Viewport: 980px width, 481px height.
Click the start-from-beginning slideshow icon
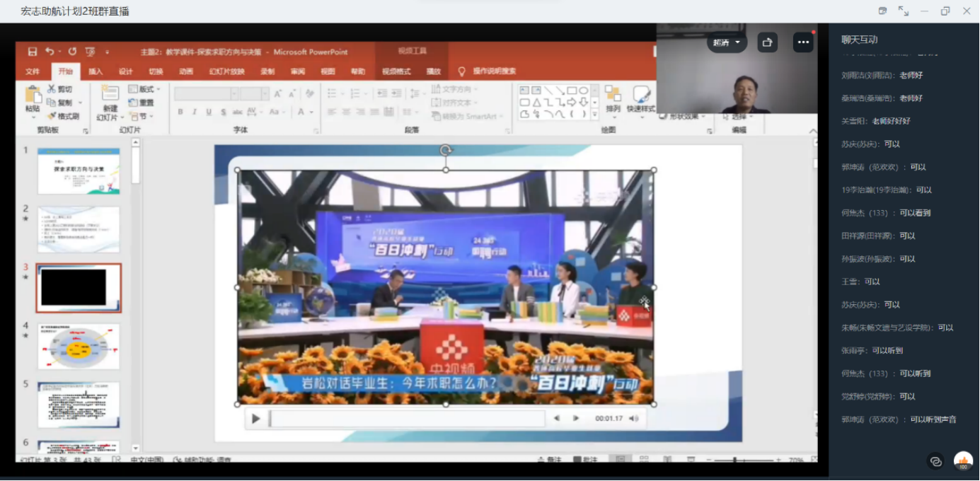(90, 52)
